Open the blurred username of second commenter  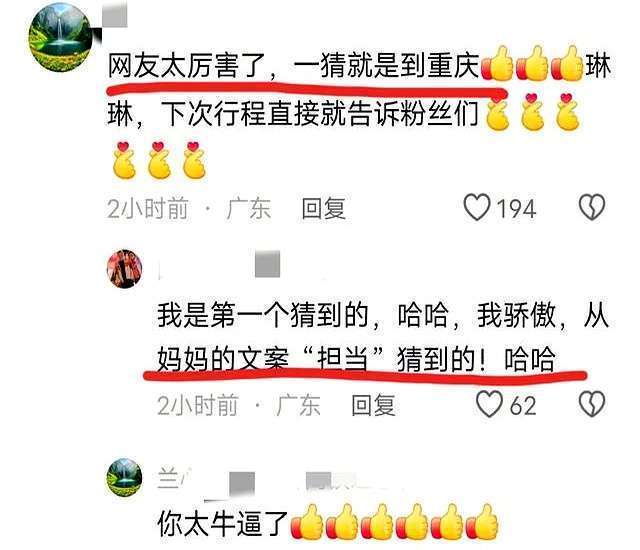(220, 265)
